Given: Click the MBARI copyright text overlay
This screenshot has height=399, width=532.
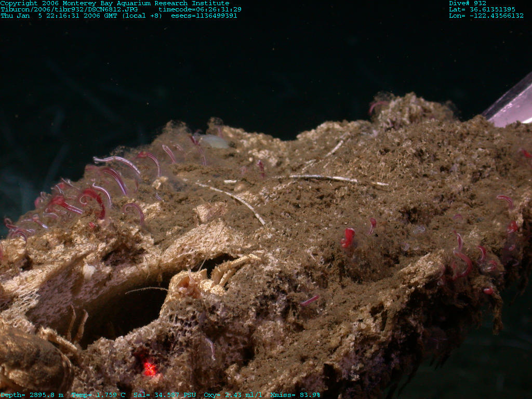Looking at the screenshot, I should [114, 3].
